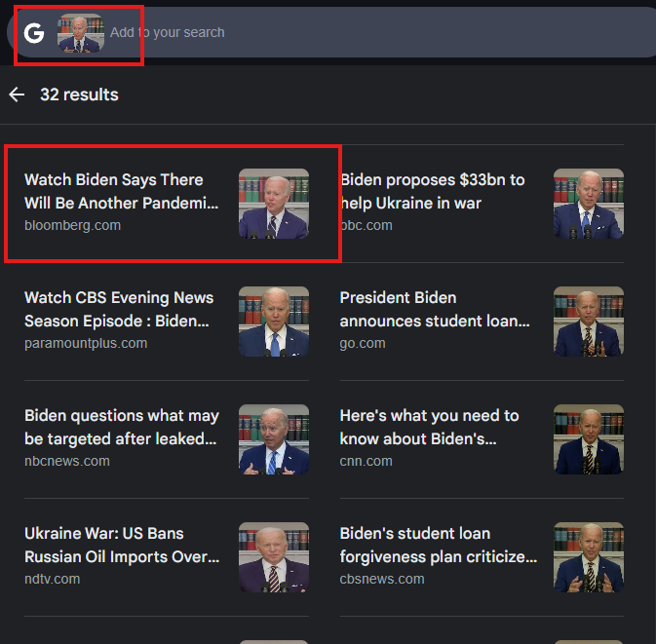Click the nbcnews.com result thumbnail image
The image size is (656, 644).
(274, 439)
